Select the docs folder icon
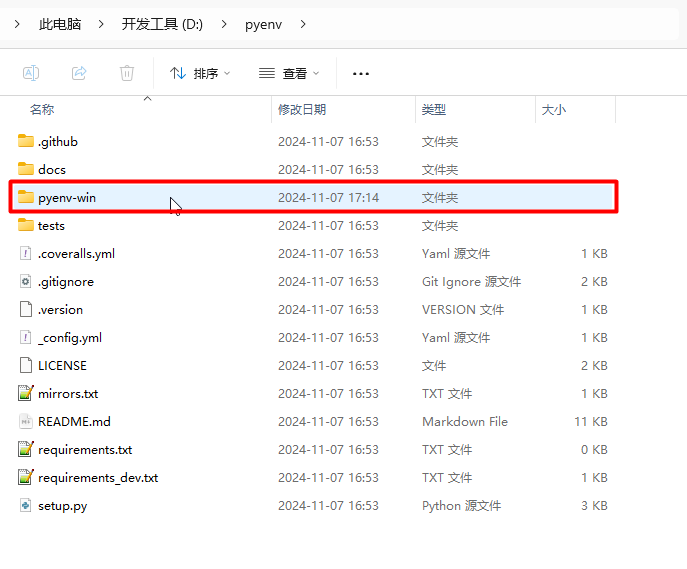Image resolution: width=687 pixels, height=569 pixels. (26, 169)
